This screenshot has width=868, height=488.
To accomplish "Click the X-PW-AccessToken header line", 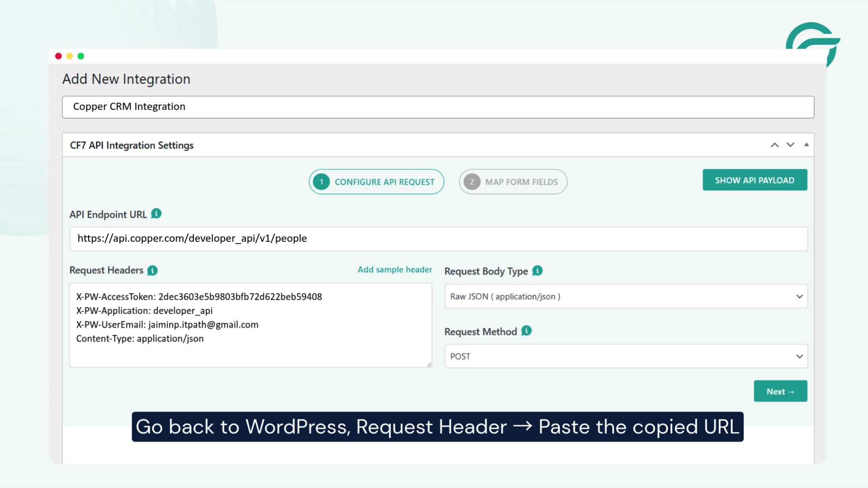I will coord(199,297).
